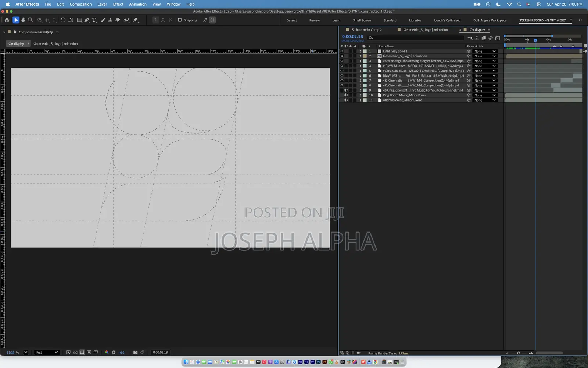Select the Orbit camera tool
Viewport: 588px width, 368px height.
point(40,20)
